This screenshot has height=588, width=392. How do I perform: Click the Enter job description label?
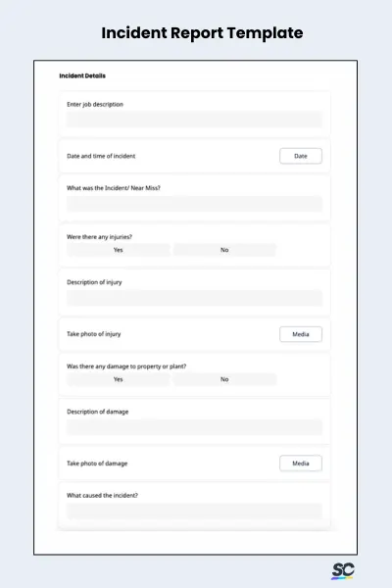click(95, 104)
